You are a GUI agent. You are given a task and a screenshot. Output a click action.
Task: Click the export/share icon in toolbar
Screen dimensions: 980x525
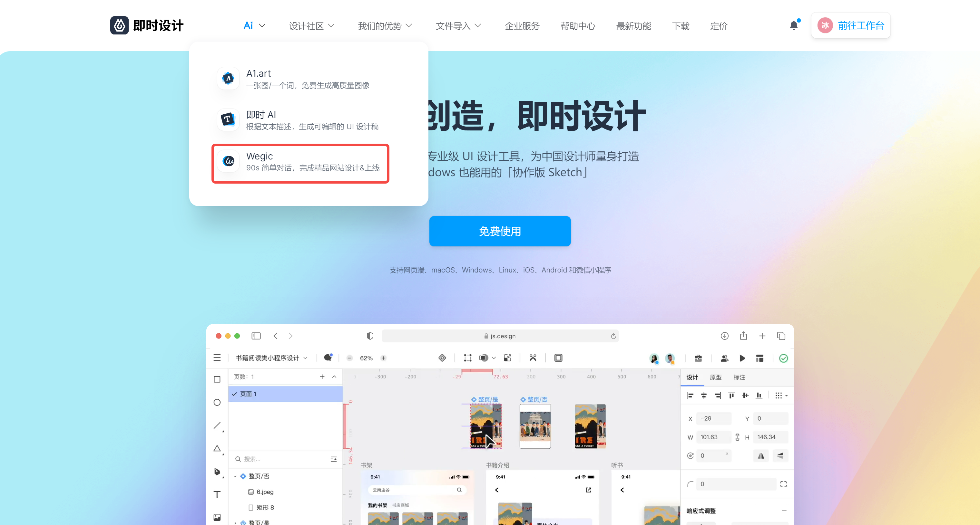coord(743,335)
